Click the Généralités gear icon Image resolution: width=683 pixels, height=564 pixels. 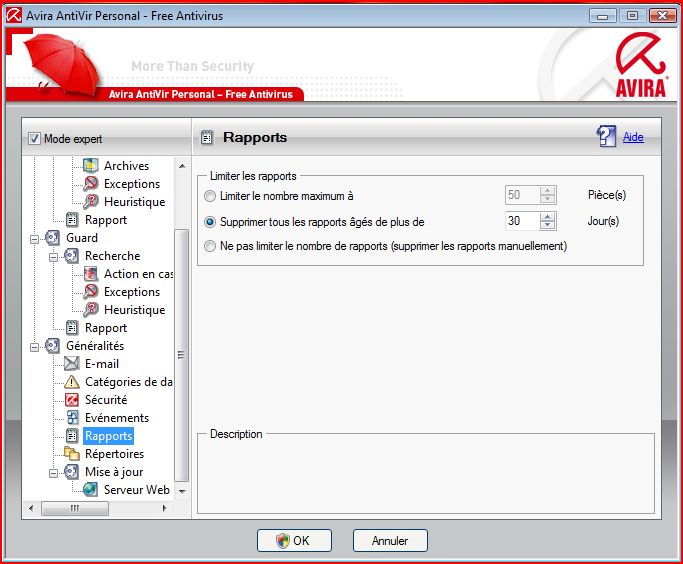pyautogui.click(x=52, y=345)
